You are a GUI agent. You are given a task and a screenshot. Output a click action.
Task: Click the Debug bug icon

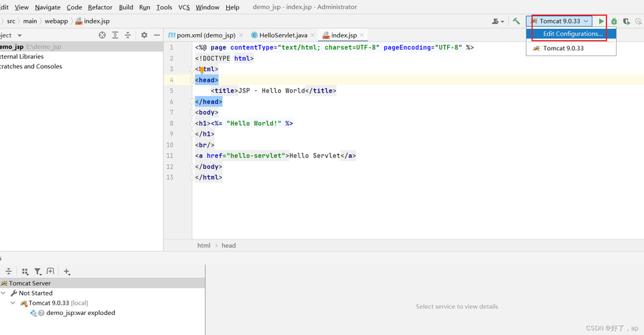pyautogui.click(x=614, y=21)
